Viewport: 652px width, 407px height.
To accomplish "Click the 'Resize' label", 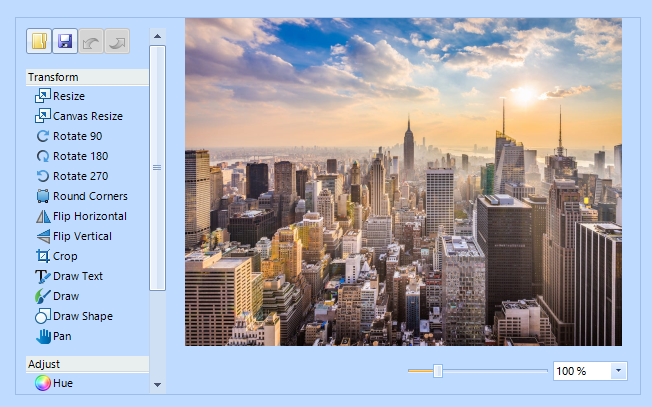I will pyautogui.click(x=69, y=96).
